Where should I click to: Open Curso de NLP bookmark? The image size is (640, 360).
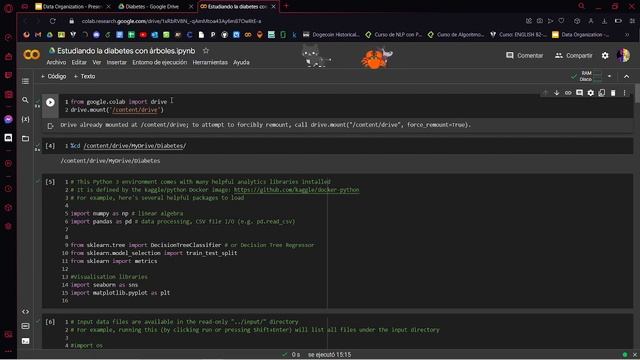(394, 35)
